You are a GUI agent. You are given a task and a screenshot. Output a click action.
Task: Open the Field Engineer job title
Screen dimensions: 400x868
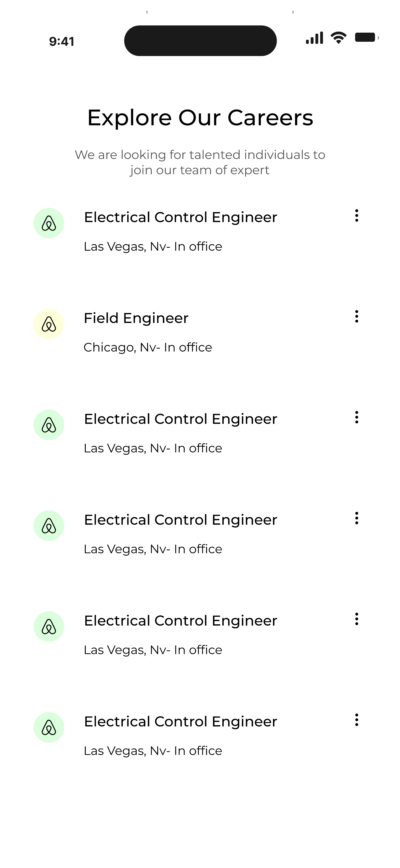(x=136, y=318)
